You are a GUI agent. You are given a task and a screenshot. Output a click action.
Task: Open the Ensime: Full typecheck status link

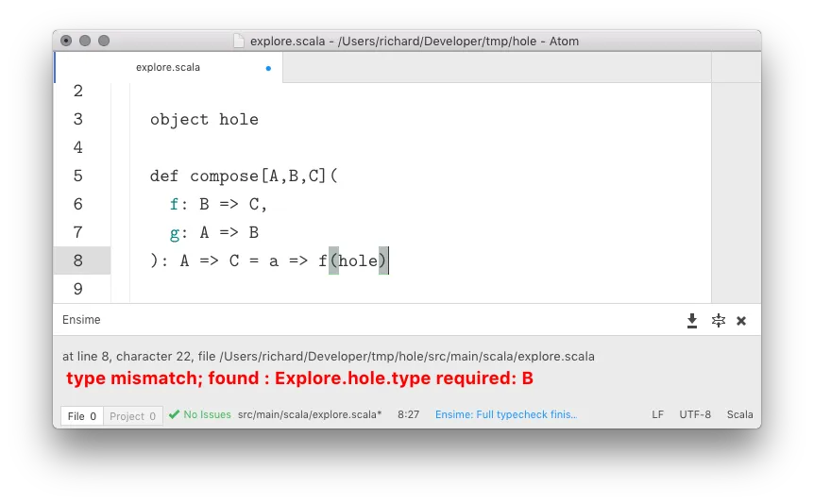click(x=506, y=414)
